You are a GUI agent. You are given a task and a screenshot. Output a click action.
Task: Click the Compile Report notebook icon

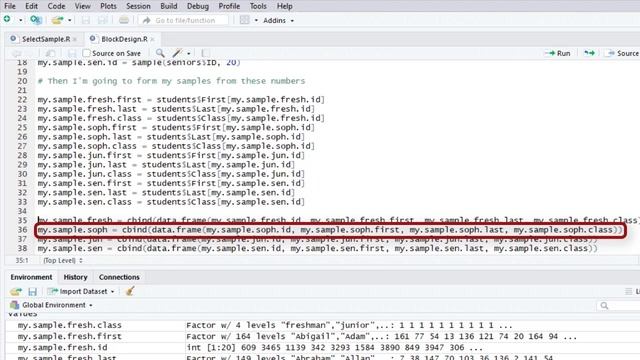tap(206, 53)
